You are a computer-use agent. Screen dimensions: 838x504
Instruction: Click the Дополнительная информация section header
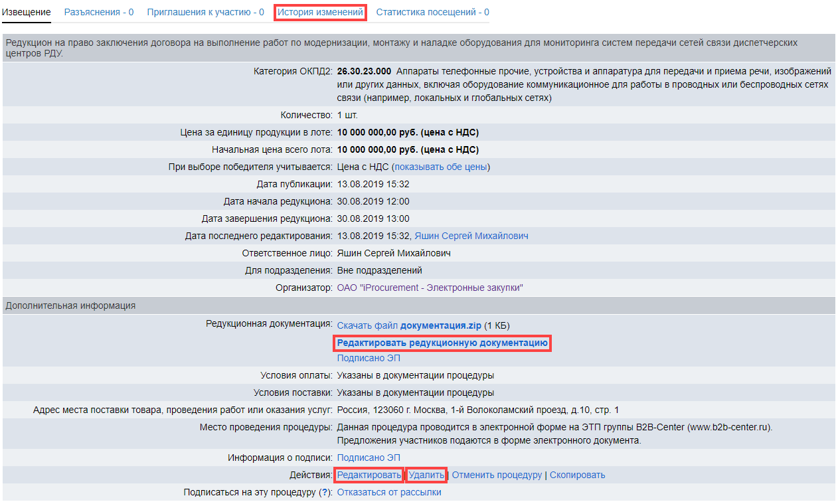tap(70, 305)
